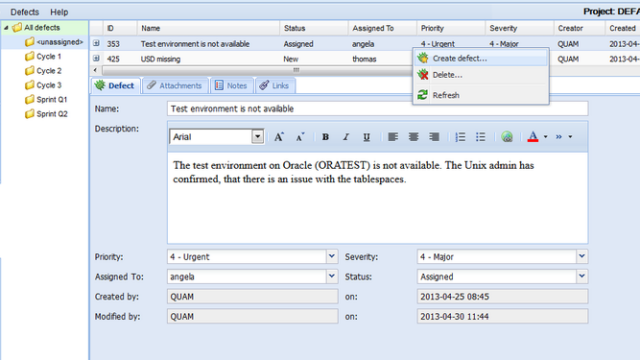640x360 pixels.
Task: Toggle italic formatting
Action: pyautogui.click(x=346, y=137)
